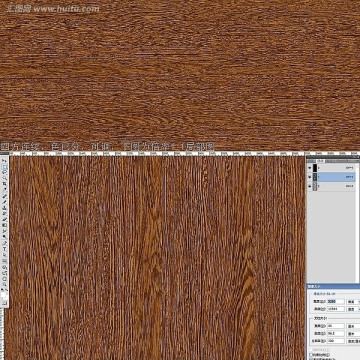Select the Healing Brush tool
Viewport: 360px width, 360px height.
tap(5, 196)
